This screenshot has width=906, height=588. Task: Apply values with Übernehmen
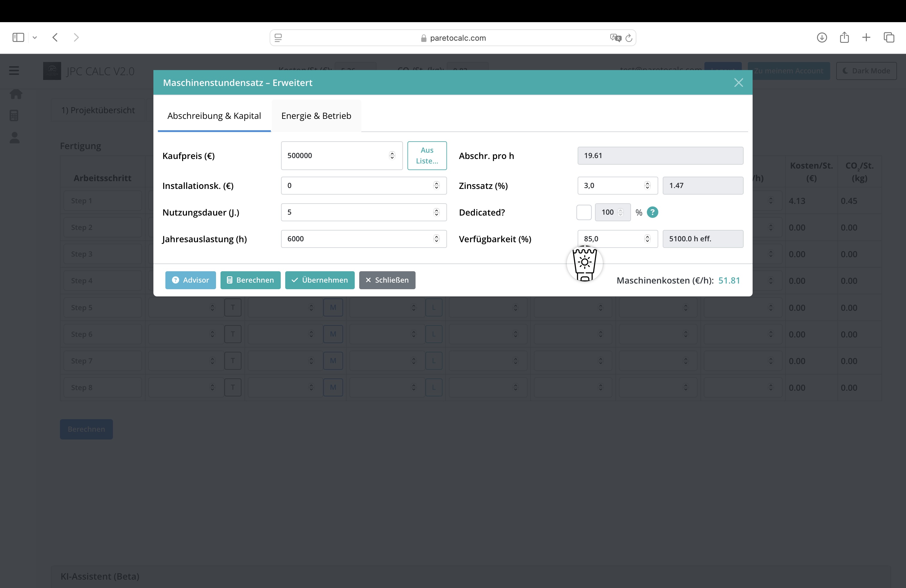[320, 280]
